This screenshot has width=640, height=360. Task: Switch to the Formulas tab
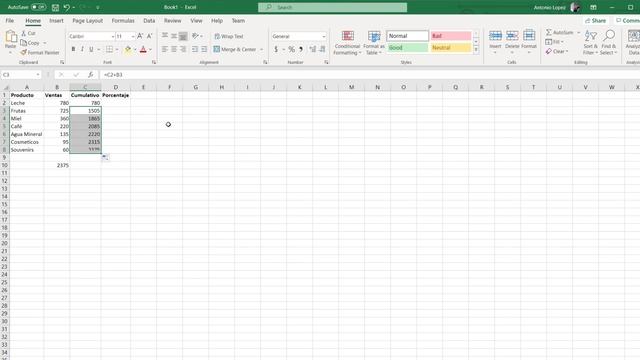(123, 20)
